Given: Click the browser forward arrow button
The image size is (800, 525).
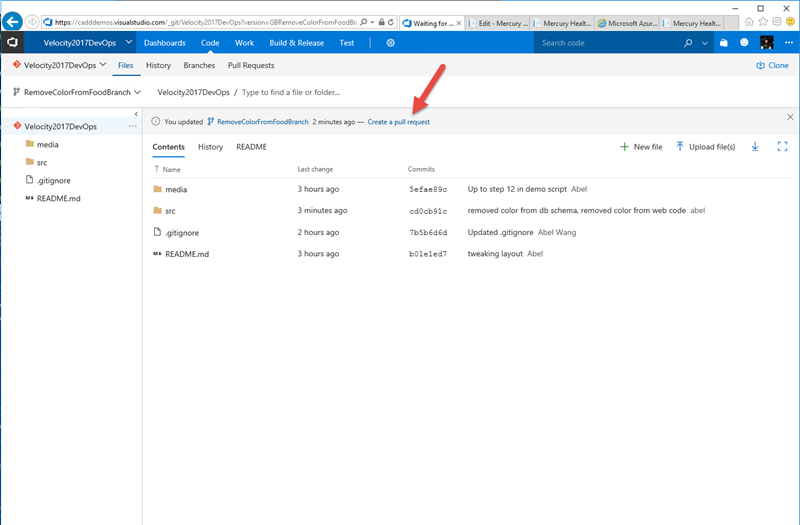Looking at the screenshot, I should pos(32,22).
